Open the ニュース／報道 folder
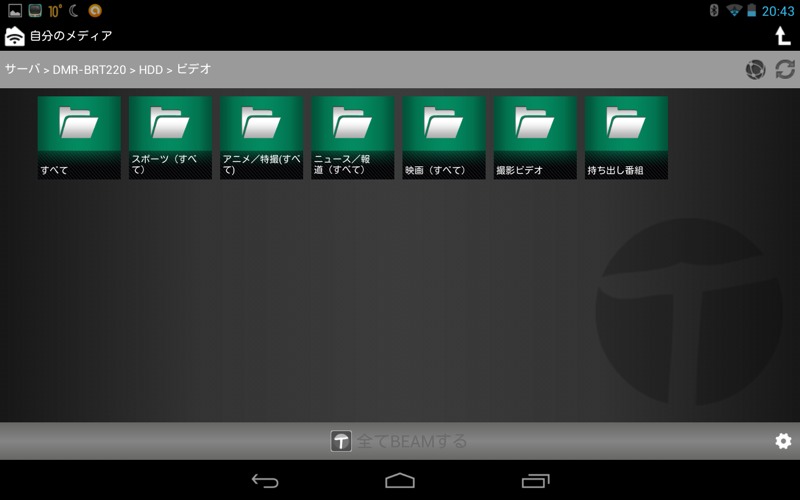The height and width of the screenshot is (500, 800). (353, 138)
